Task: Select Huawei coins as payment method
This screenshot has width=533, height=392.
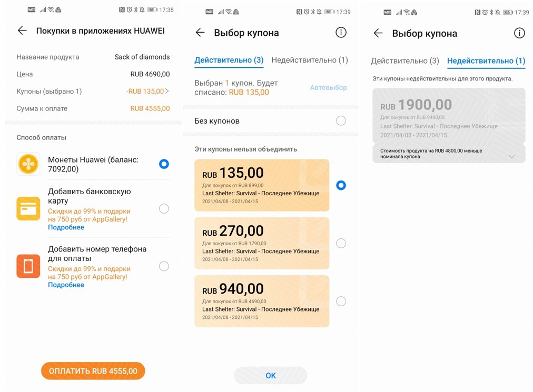Action: [x=164, y=164]
